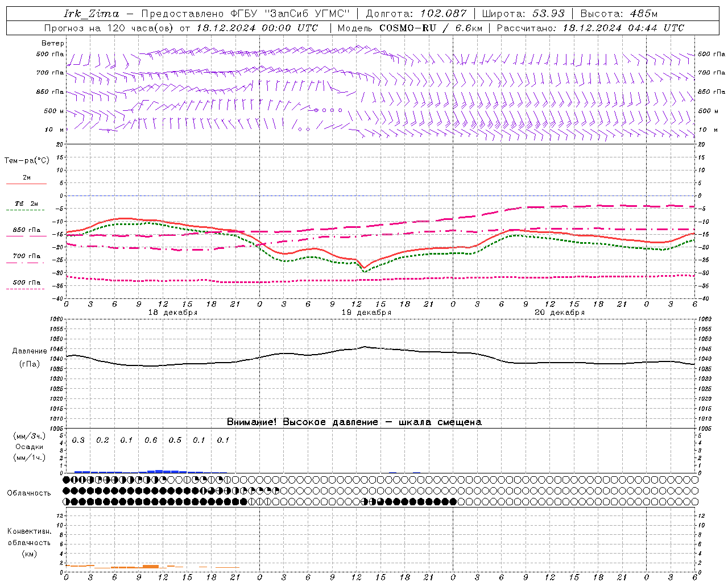The image size is (728, 582).
Task: Click the warning Внимание! Высокое давление — шкала смещена
Action: point(354,422)
